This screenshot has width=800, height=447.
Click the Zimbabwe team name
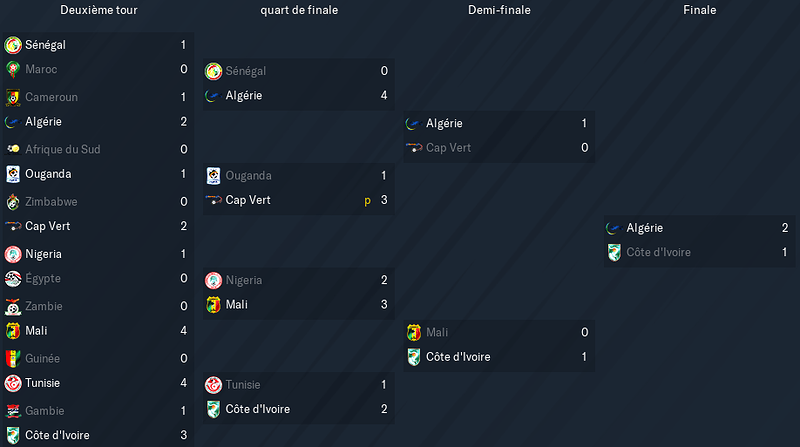(51, 202)
